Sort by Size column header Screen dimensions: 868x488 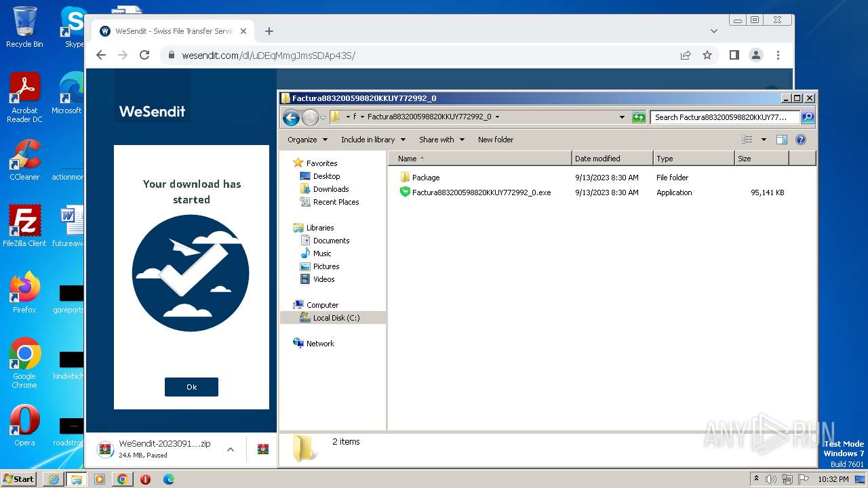pyautogui.click(x=762, y=159)
